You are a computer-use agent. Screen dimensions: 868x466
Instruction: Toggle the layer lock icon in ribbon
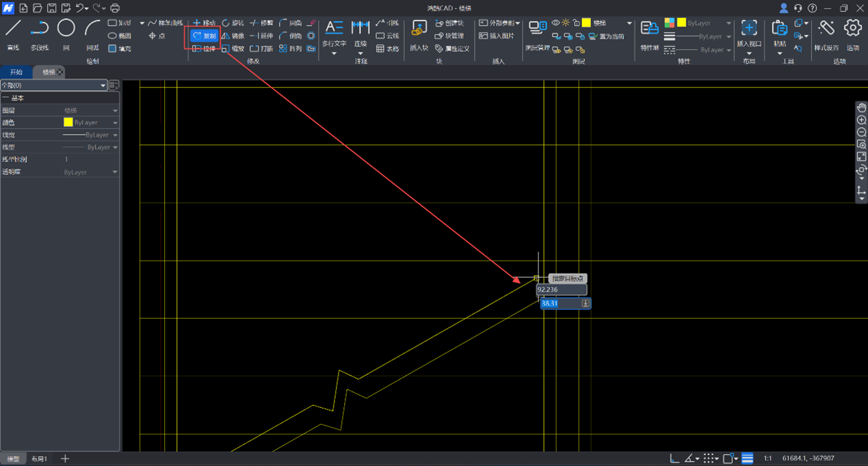click(576, 23)
